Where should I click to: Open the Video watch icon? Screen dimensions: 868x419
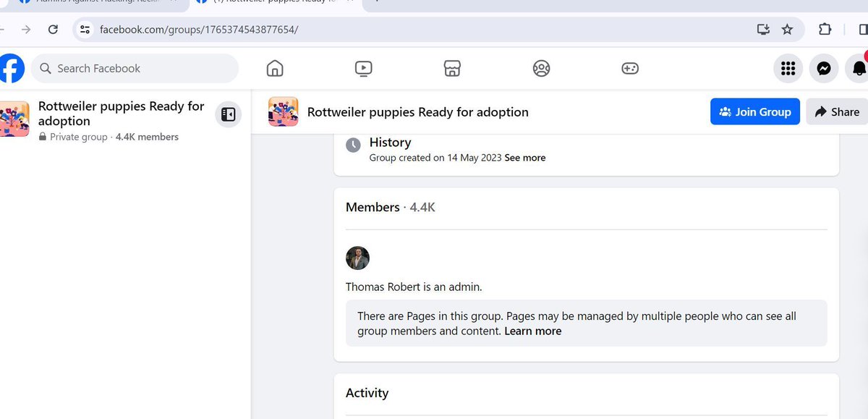coord(363,68)
